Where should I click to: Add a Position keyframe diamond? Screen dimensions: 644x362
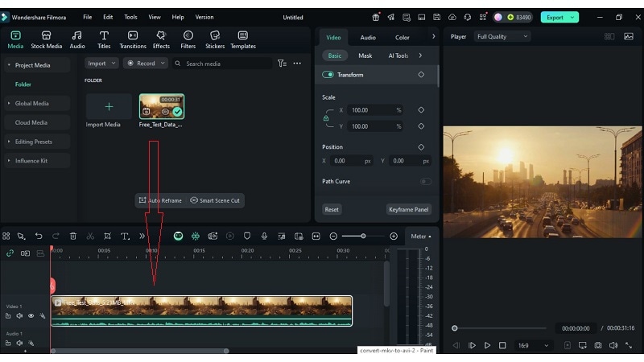[x=421, y=147]
